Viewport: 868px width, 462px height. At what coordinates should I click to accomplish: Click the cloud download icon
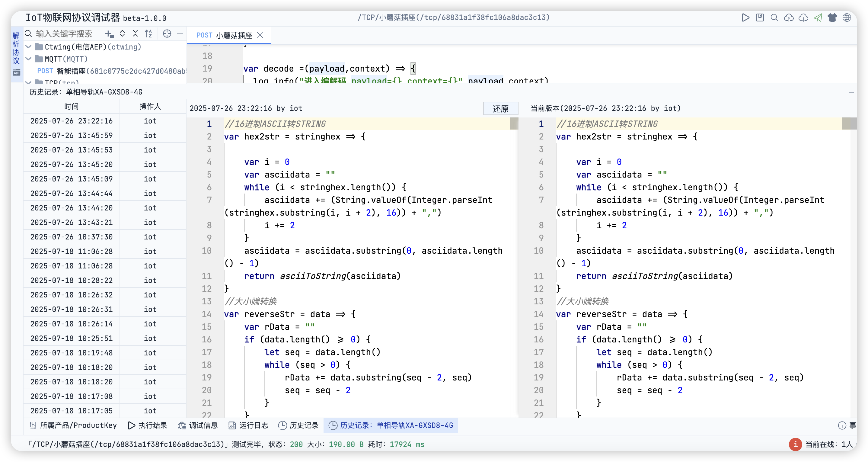tap(803, 18)
